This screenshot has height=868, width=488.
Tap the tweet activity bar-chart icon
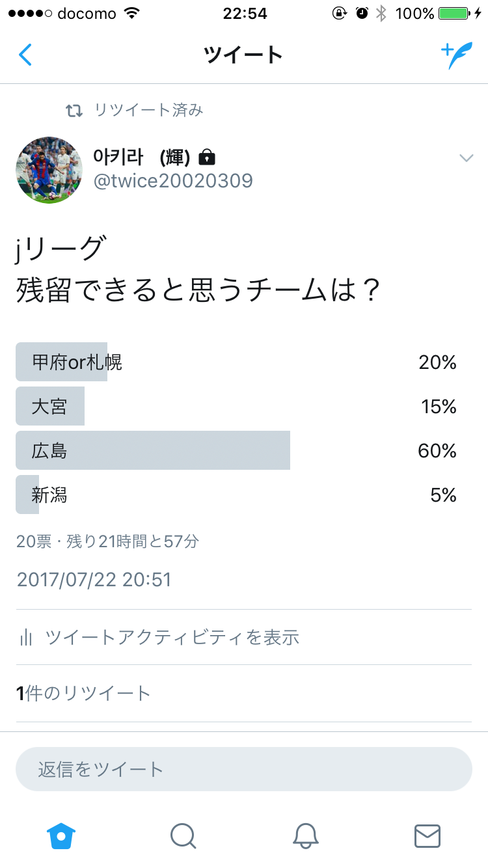pos(26,637)
